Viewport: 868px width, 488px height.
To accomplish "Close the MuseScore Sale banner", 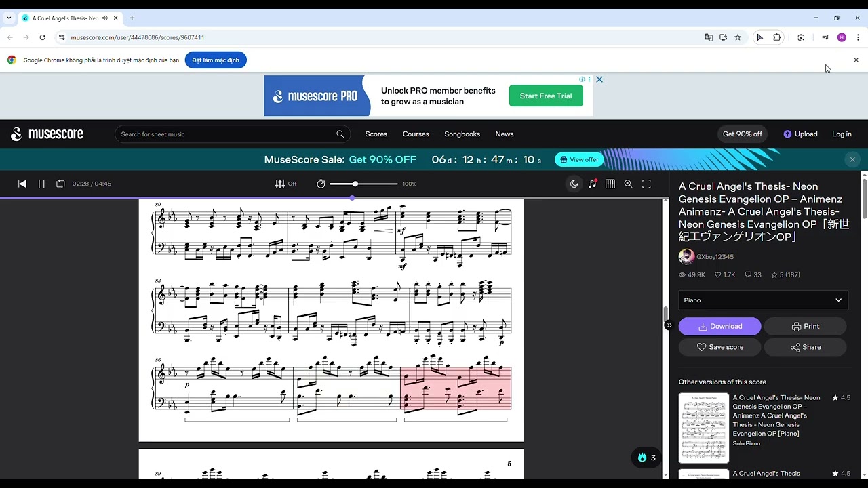I will pyautogui.click(x=852, y=160).
